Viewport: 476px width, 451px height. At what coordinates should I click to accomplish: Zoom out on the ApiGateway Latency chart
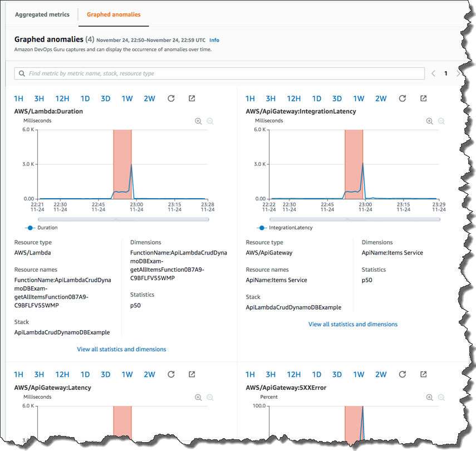click(x=210, y=397)
